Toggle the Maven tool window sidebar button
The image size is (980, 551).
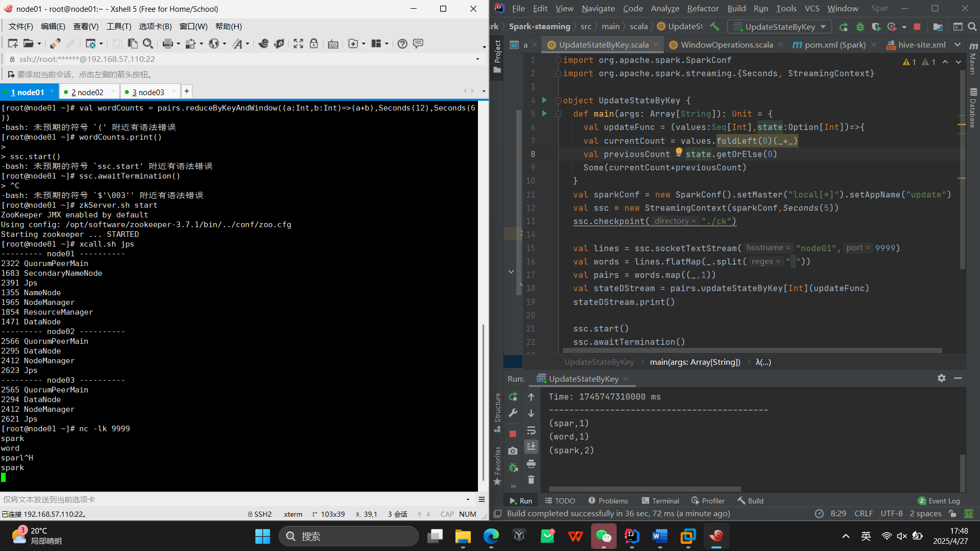pos(973,59)
